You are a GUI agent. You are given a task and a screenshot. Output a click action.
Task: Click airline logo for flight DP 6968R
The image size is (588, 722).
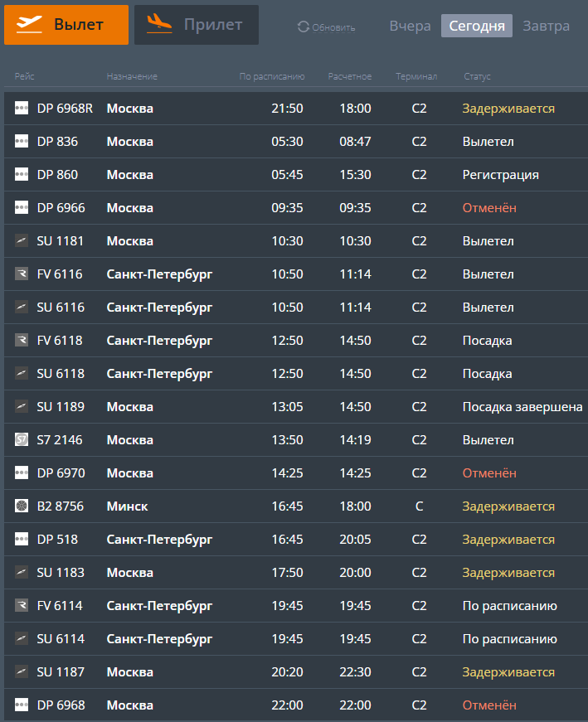22,109
